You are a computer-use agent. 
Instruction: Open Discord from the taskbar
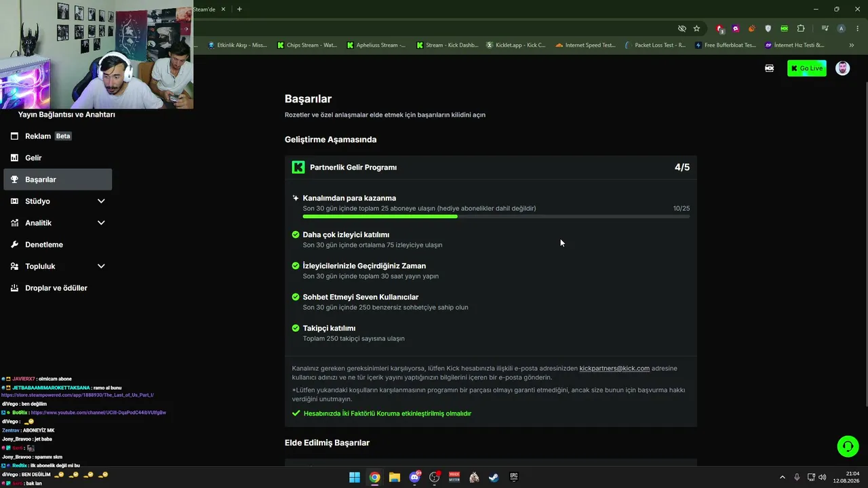[415, 477]
